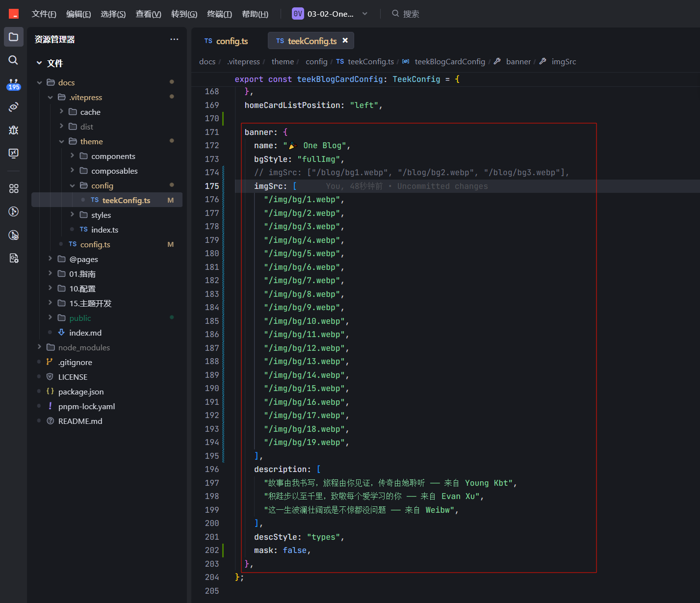Open the Run and Debug bug icon

[14, 130]
